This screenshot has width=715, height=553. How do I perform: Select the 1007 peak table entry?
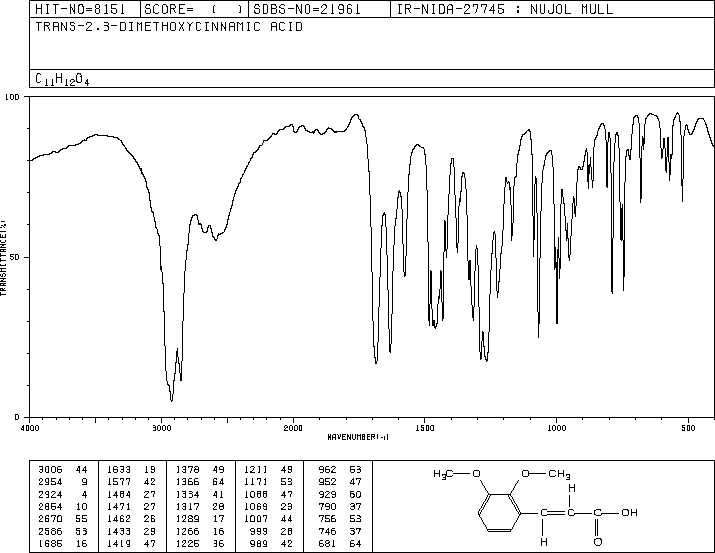tap(268, 519)
